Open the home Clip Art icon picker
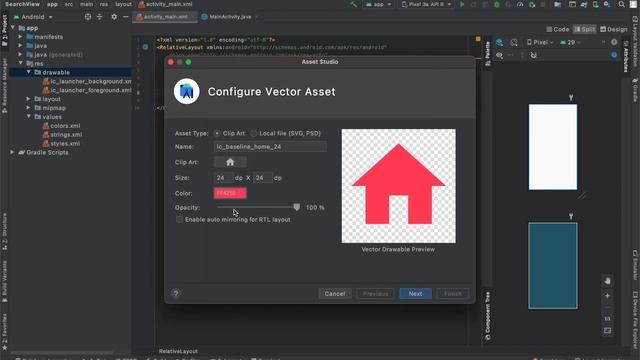Image resolution: width=640 pixels, height=360 pixels. 230,162
